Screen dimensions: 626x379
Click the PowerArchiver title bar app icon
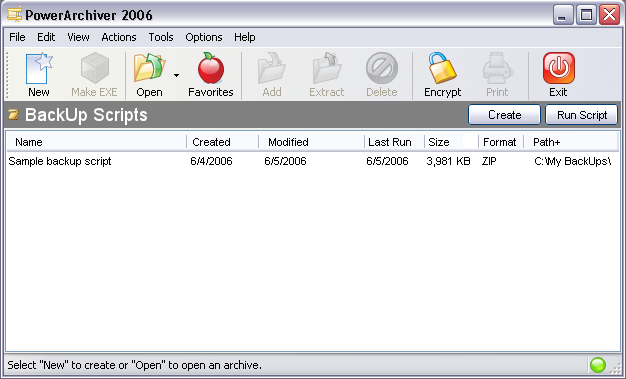tap(14, 14)
